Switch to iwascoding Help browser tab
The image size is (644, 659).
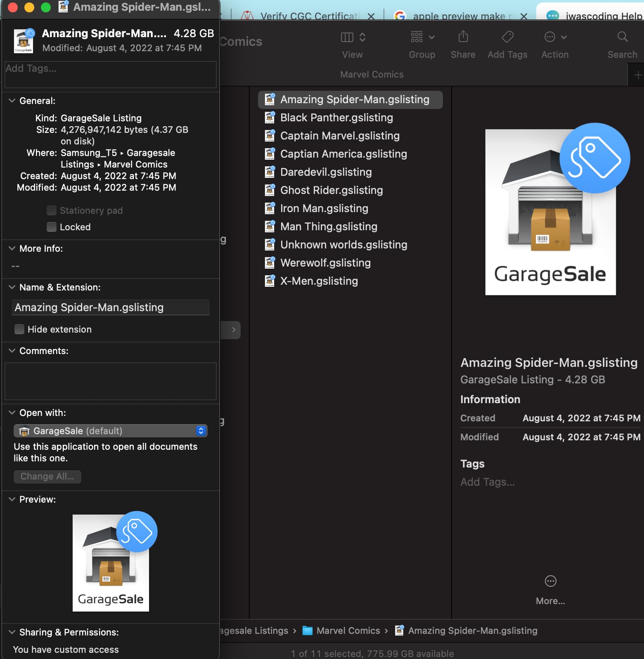pos(594,16)
